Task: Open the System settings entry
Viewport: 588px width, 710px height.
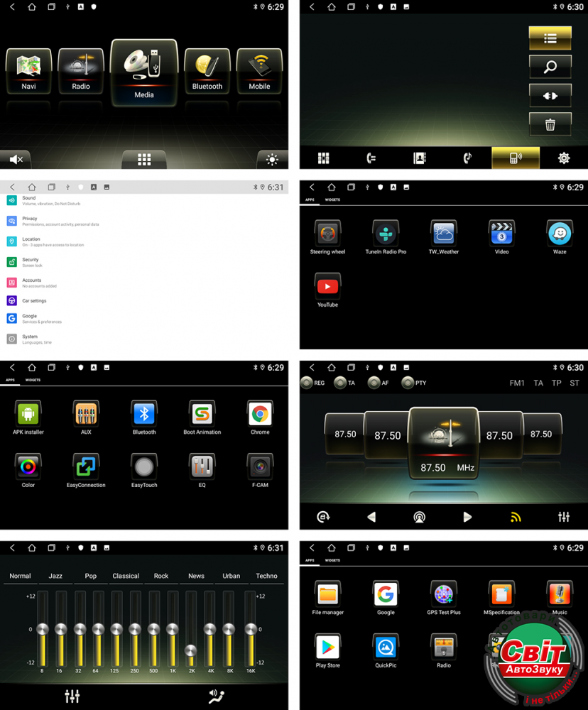Action: (x=30, y=339)
